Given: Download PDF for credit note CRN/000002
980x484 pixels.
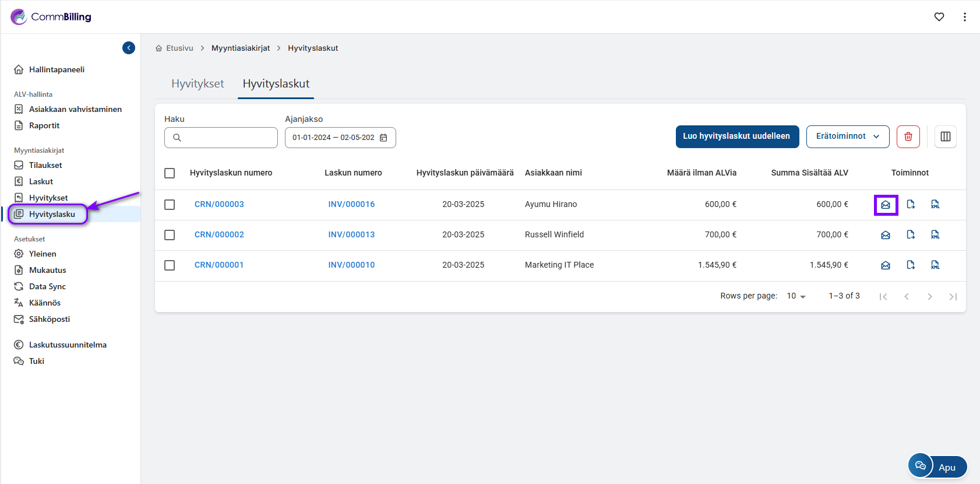Looking at the screenshot, I should click(911, 234).
